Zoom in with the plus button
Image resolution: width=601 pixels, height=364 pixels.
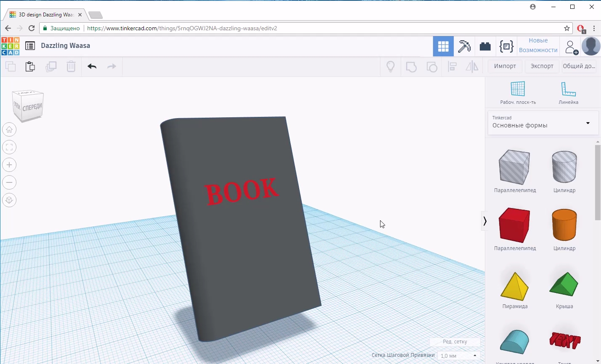click(9, 165)
